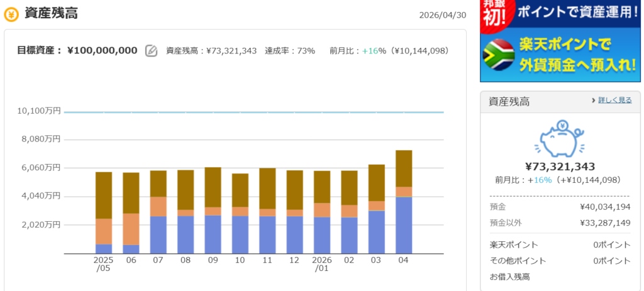Screen dimensions: 644x291
Task: Select the blue segment of the 04 bar
Action: 403,225
